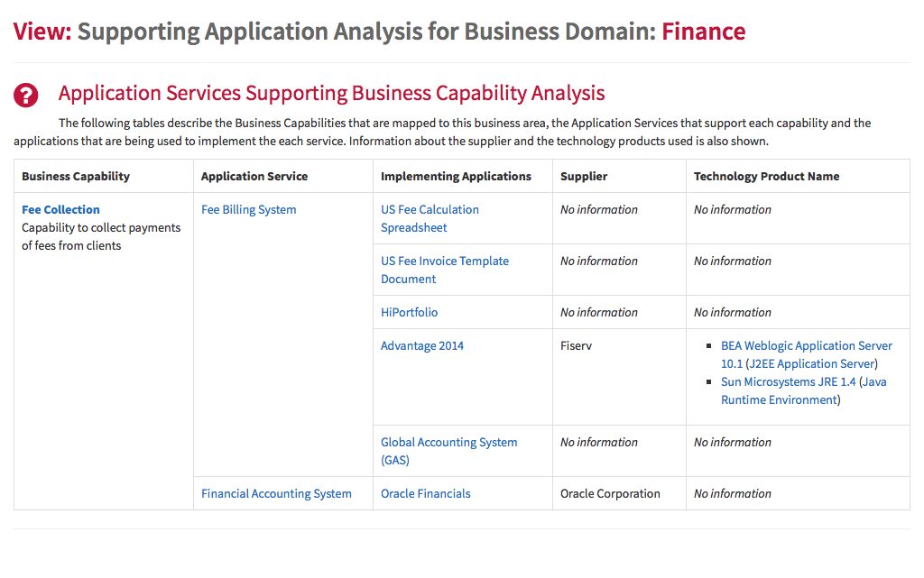
Task: Open the Global Accounting System (GAS) link
Action: point(449,451)
